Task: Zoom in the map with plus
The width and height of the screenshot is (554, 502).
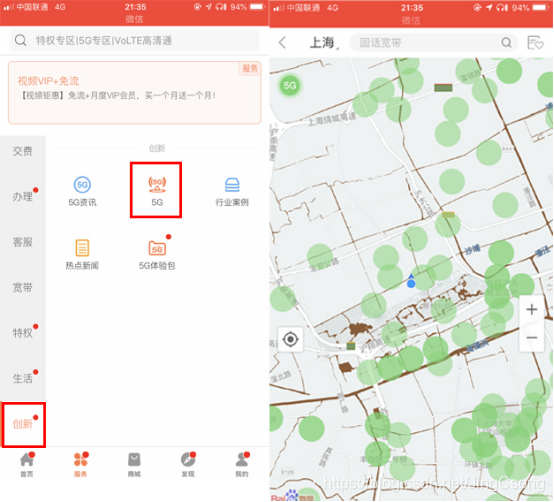Action: [x=531, y=309]
